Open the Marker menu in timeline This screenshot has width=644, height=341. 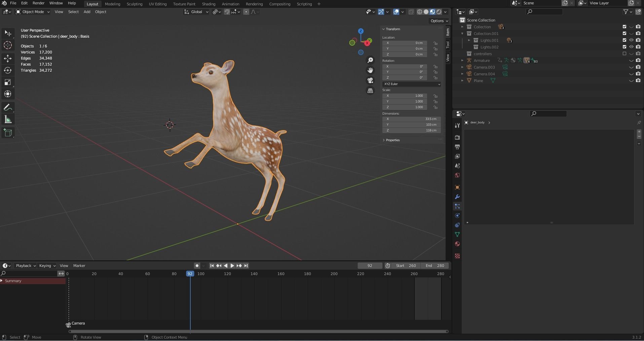(x=79, y=266)
